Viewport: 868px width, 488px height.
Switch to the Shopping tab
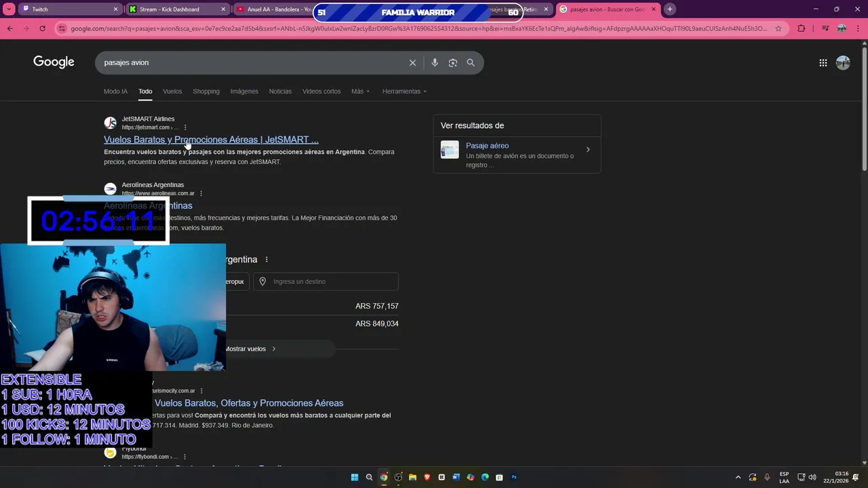coord(206,91)
